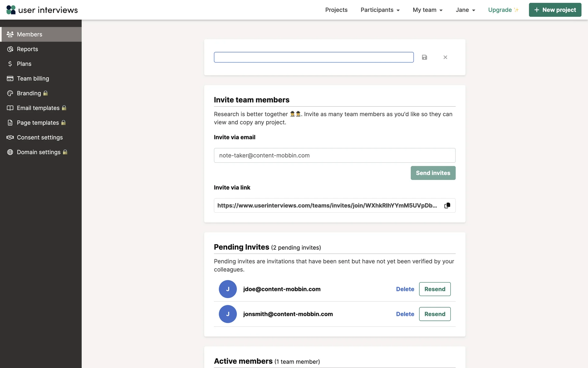The image size is (588, 368).
Task: Open Consent settings in the sidebar
Action: coord(40,137)
